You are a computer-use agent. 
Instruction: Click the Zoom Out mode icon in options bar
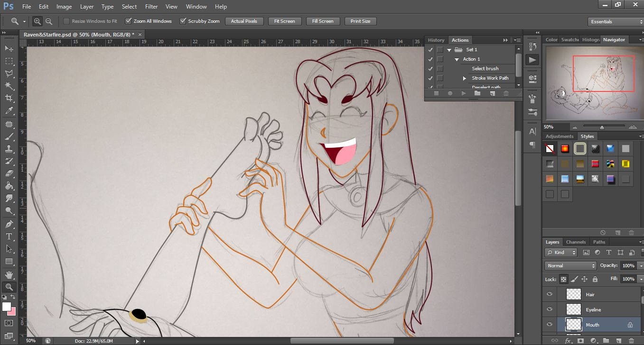coord(48,21)
